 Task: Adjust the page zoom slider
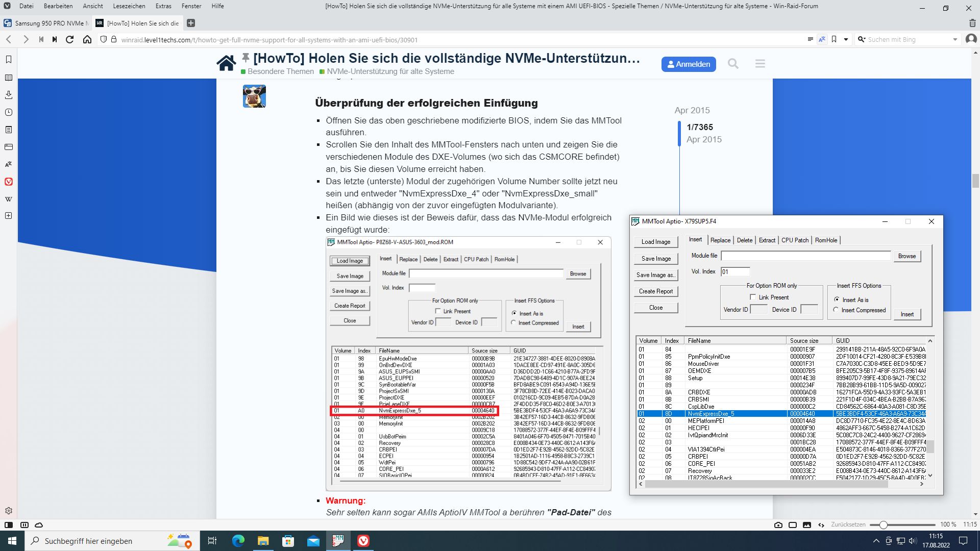(x=884, y=524)
